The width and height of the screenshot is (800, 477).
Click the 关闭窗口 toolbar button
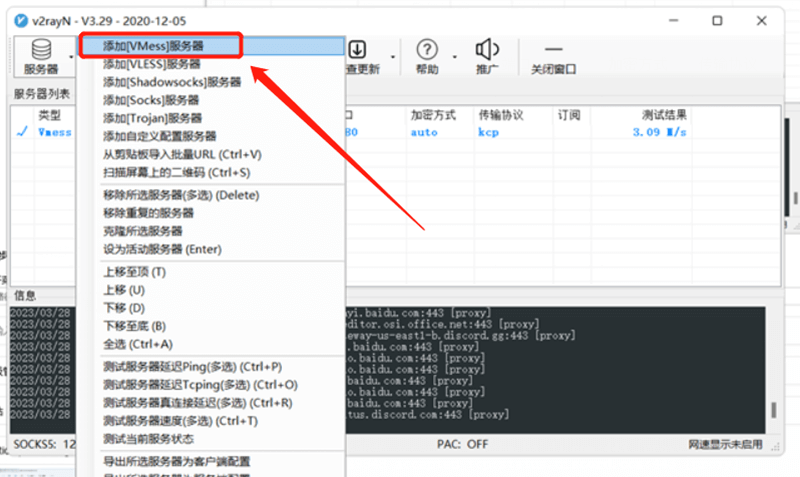tap(554, 58)
